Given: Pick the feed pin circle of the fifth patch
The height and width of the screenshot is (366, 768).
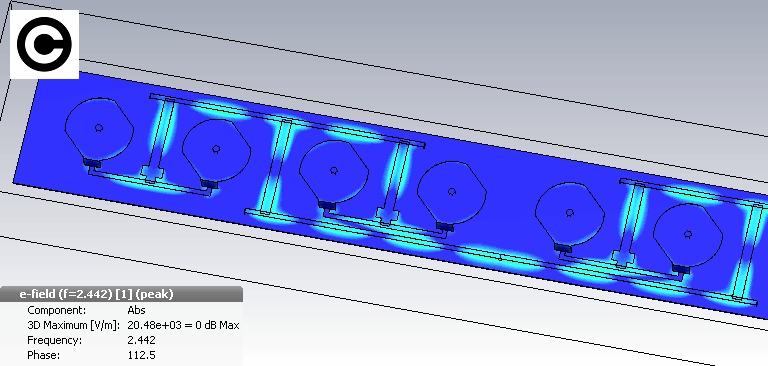Looking at the screenshot, I should [x=570, y=213].
